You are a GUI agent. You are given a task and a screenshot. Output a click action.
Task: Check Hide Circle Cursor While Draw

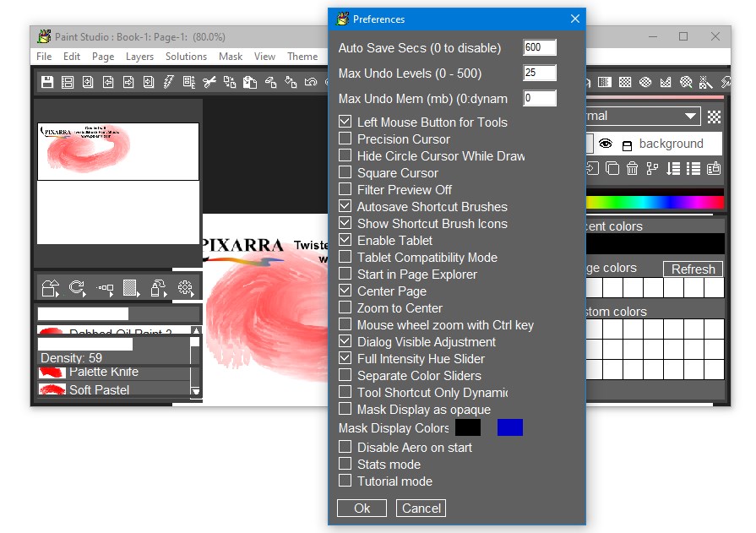(x=345, y=155)
